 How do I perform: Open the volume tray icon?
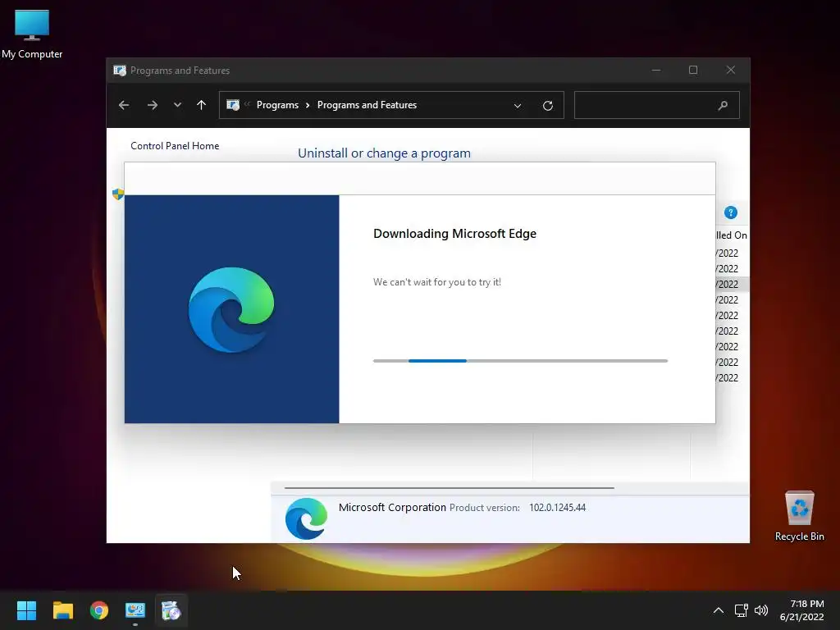pos(760,610)
